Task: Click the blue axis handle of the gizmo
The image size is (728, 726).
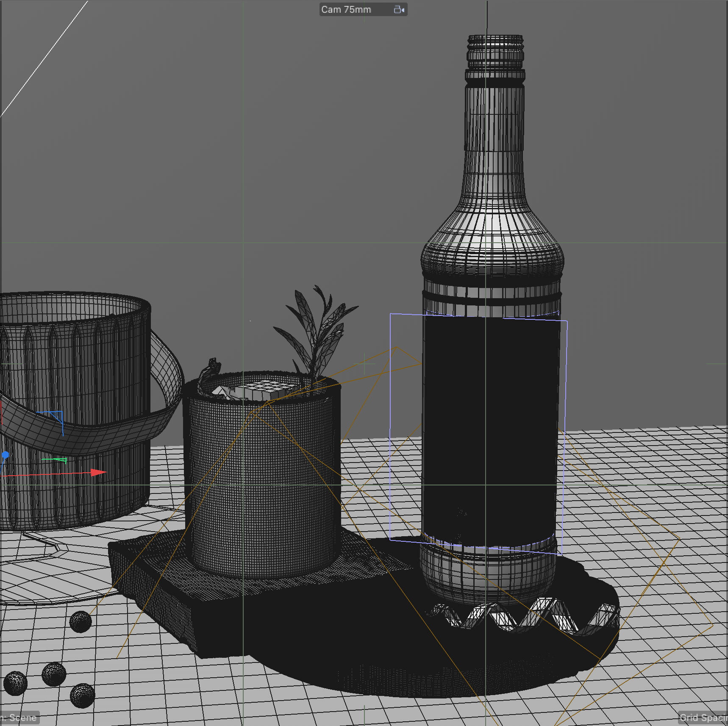Action: click(6, 454)
